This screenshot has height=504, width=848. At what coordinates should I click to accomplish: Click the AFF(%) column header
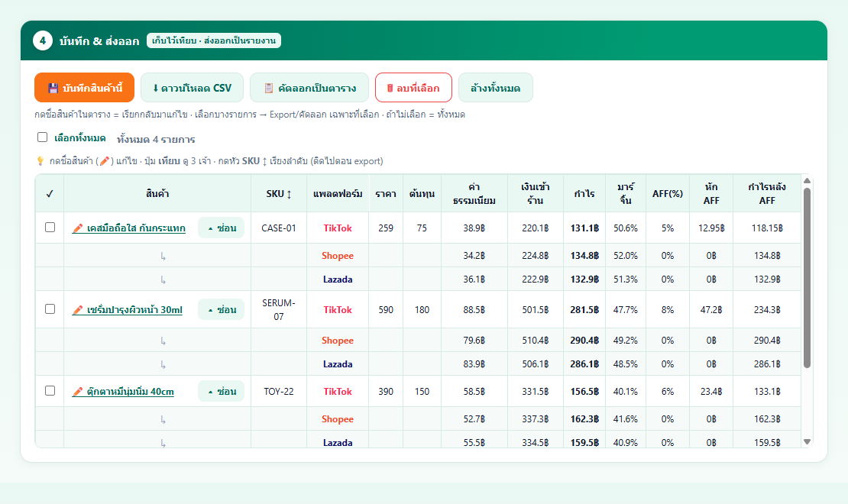pos(668,194)
